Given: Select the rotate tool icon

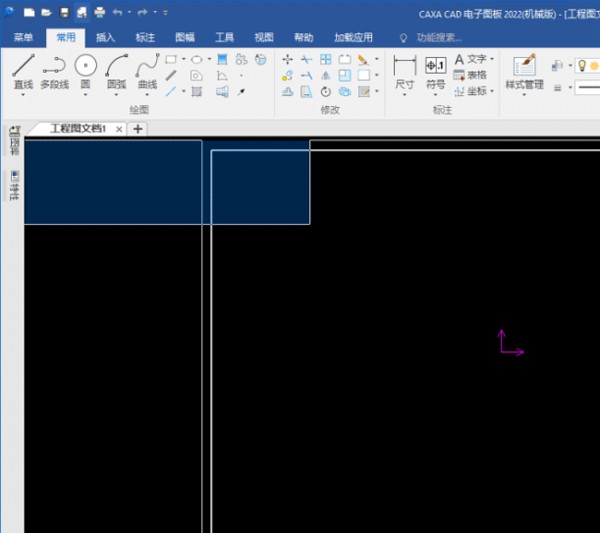Looking at the screenshot, I should [326, 91].
